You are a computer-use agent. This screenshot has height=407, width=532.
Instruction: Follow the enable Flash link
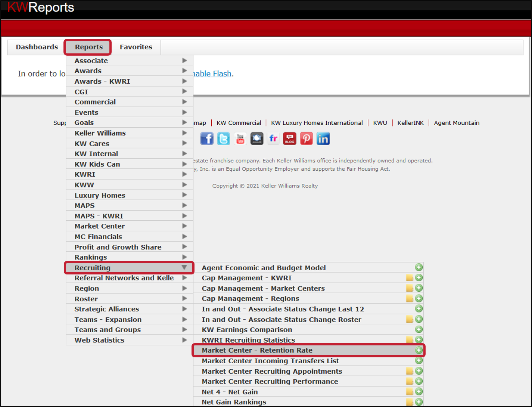coord(212,74)
